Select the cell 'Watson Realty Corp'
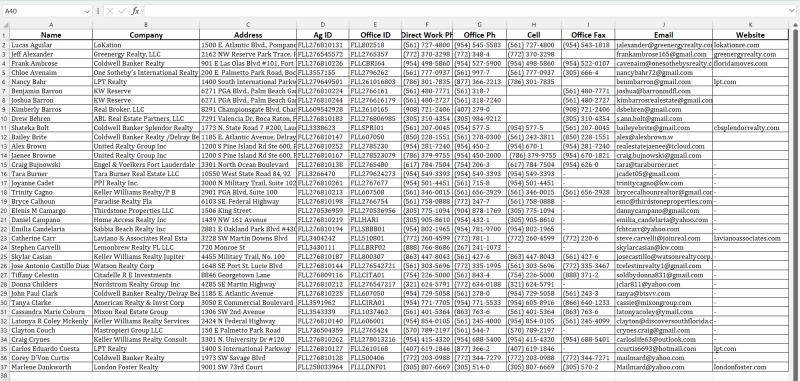 coord(146,266)
